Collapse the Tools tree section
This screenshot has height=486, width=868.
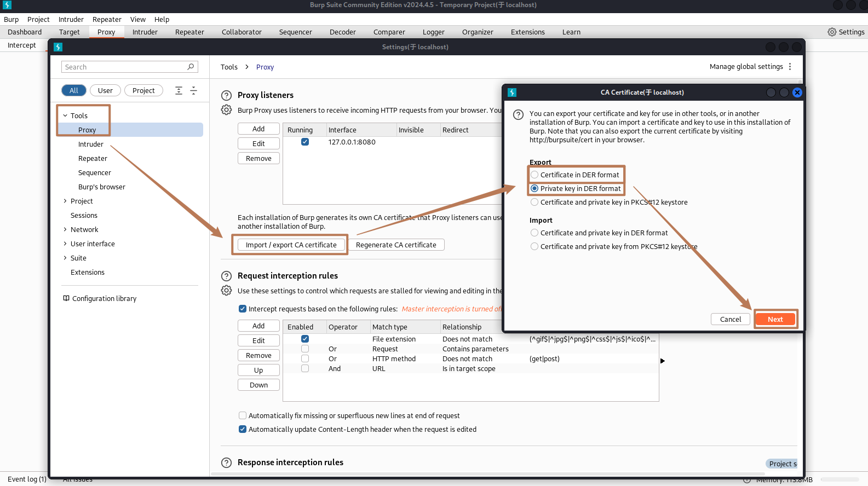point(65,115)
